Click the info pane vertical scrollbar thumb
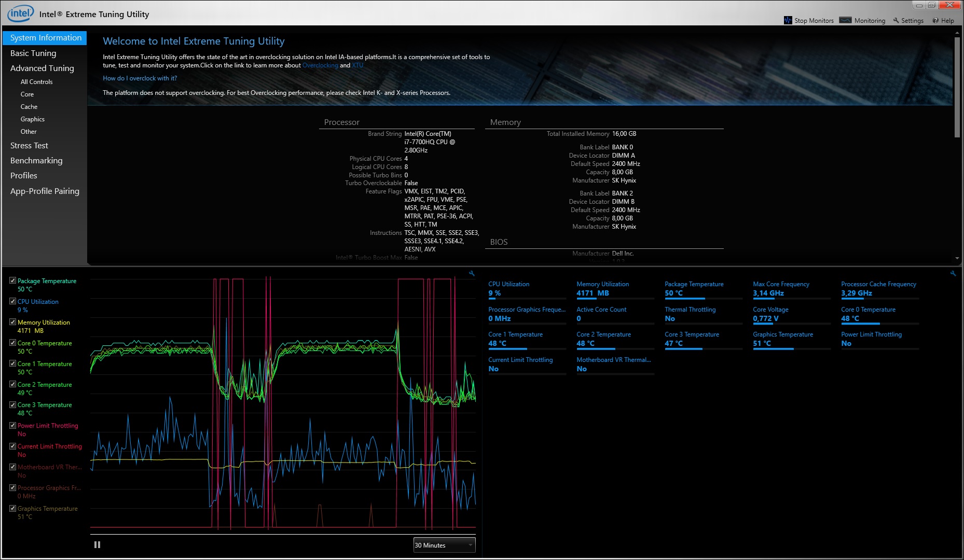 pyautogui.click(x=957, y=87)
